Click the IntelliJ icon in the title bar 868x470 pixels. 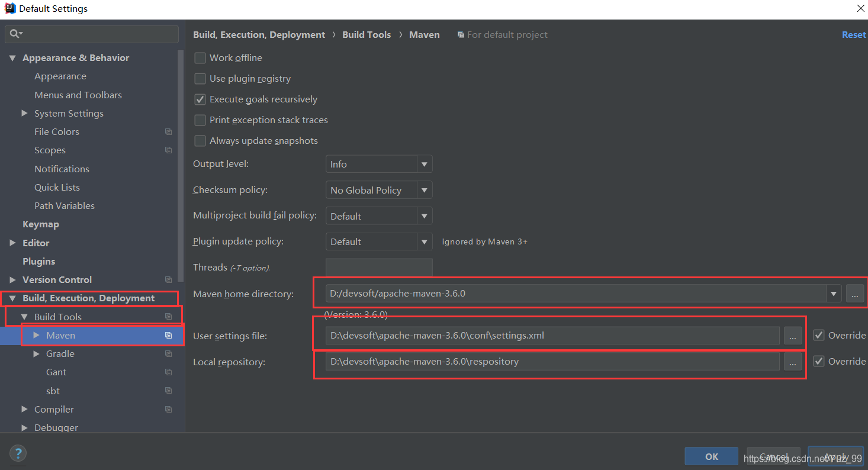pyautogui.click(x=10, y=9)
